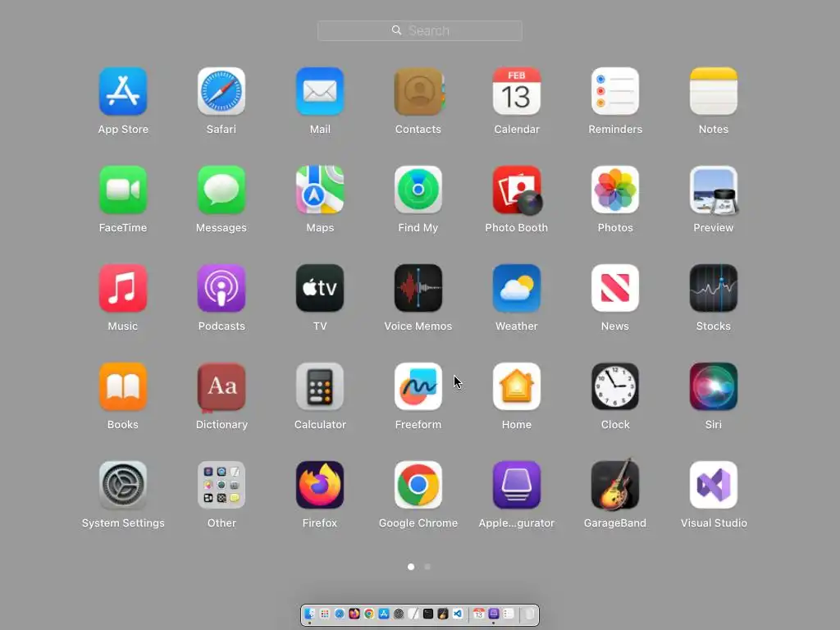
Task: Open Terminal from the Dock
Action: pos(428,614)
